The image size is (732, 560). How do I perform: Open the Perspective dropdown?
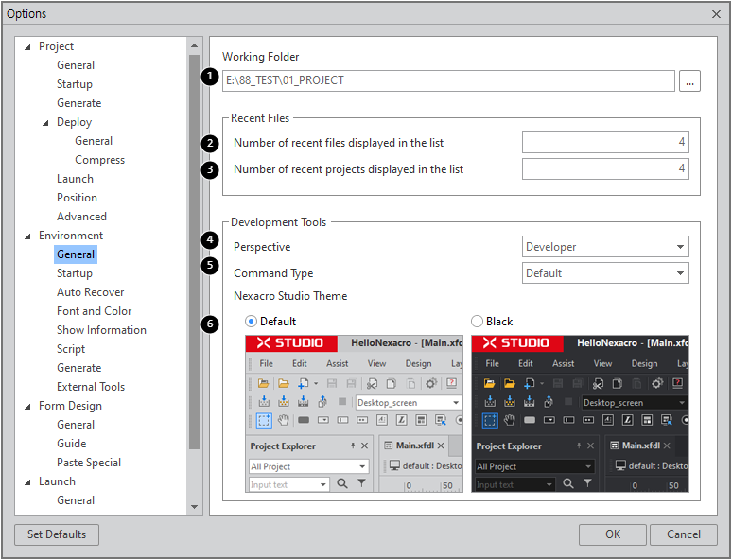tap(605, 247)
